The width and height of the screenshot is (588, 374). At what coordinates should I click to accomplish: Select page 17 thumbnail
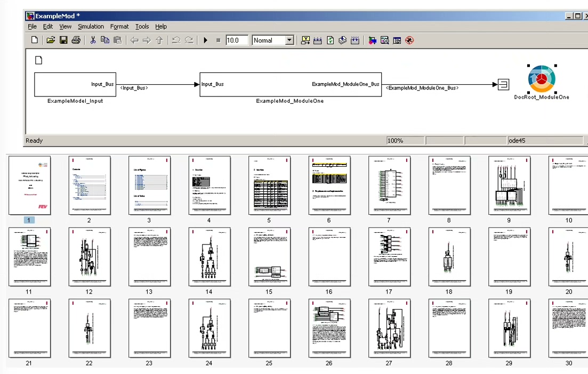tap(390, 257)
